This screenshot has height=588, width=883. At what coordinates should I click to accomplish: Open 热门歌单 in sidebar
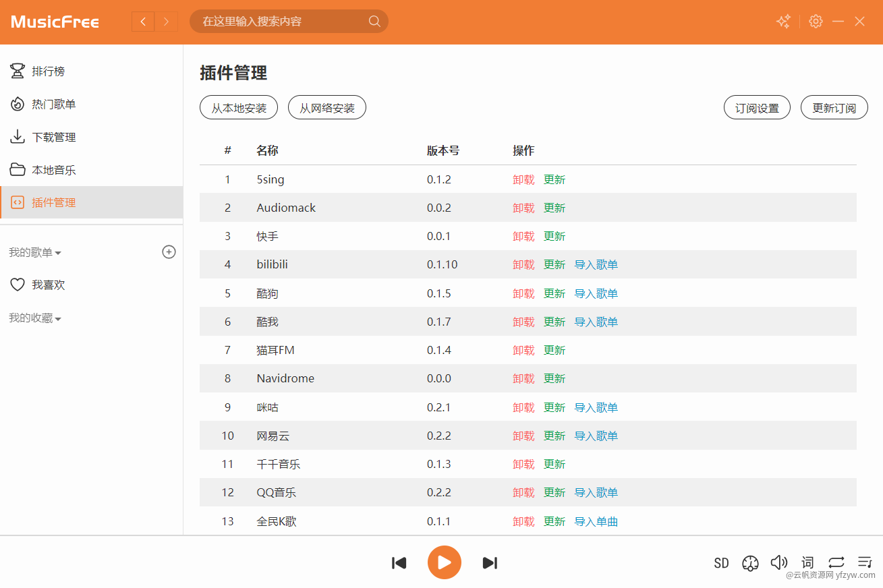(x=91, y=104)
